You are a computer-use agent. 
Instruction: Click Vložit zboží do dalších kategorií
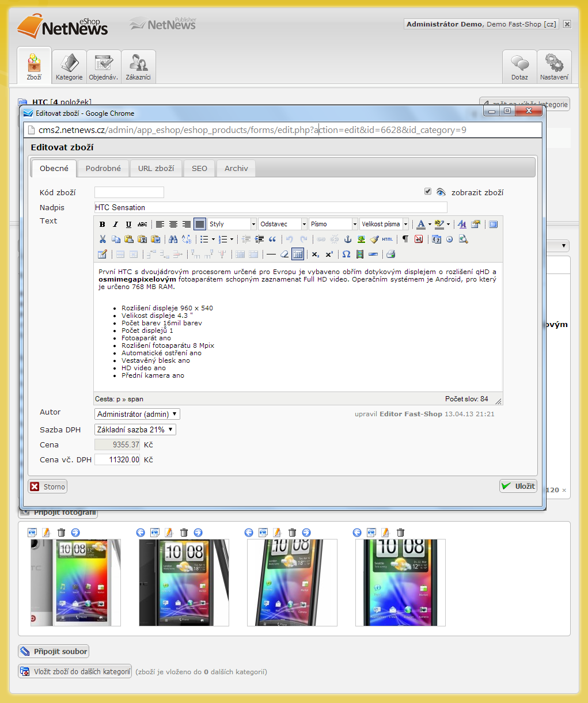click(75, 671)
